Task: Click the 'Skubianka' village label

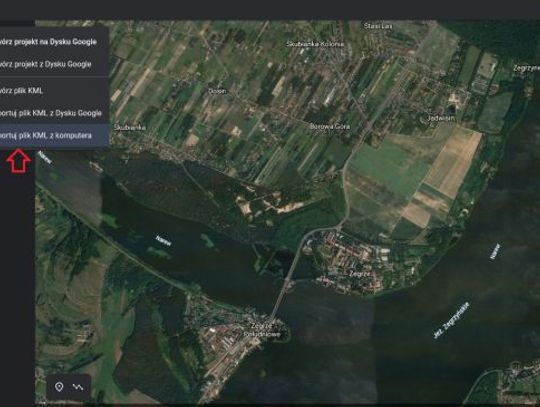Action: click(129, 127)
